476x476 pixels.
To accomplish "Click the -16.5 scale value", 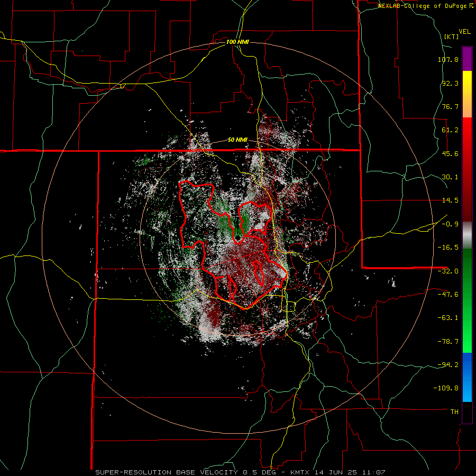I will coord(448,248).
